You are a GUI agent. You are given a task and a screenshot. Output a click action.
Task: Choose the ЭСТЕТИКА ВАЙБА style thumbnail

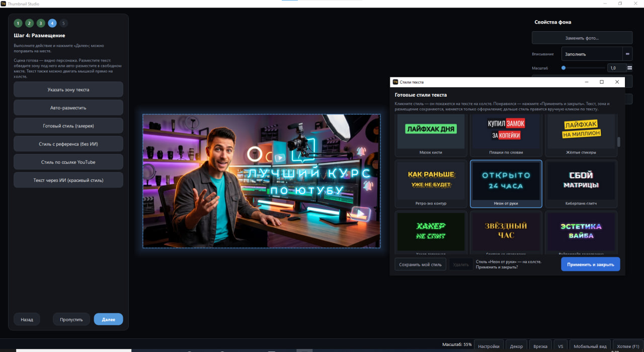[x=581, y=232]
